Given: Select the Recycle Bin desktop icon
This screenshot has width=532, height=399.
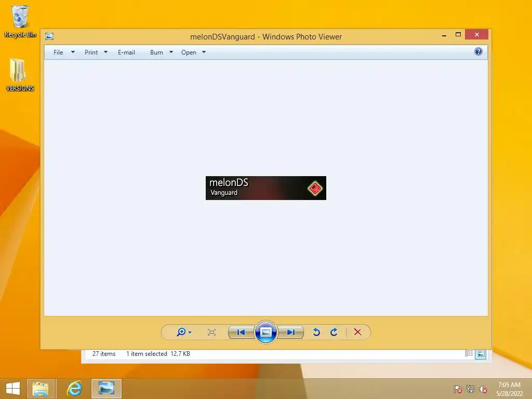Looking at the screenshot, I should click(20, 21).
